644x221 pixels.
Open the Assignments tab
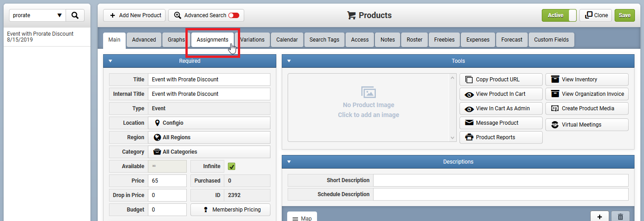coord(213,40)
